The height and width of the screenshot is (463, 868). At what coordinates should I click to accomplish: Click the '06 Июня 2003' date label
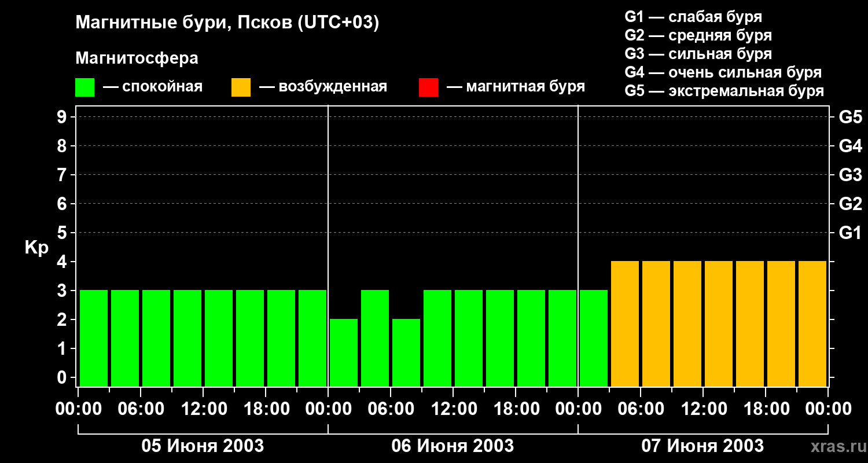coord(453,446)
